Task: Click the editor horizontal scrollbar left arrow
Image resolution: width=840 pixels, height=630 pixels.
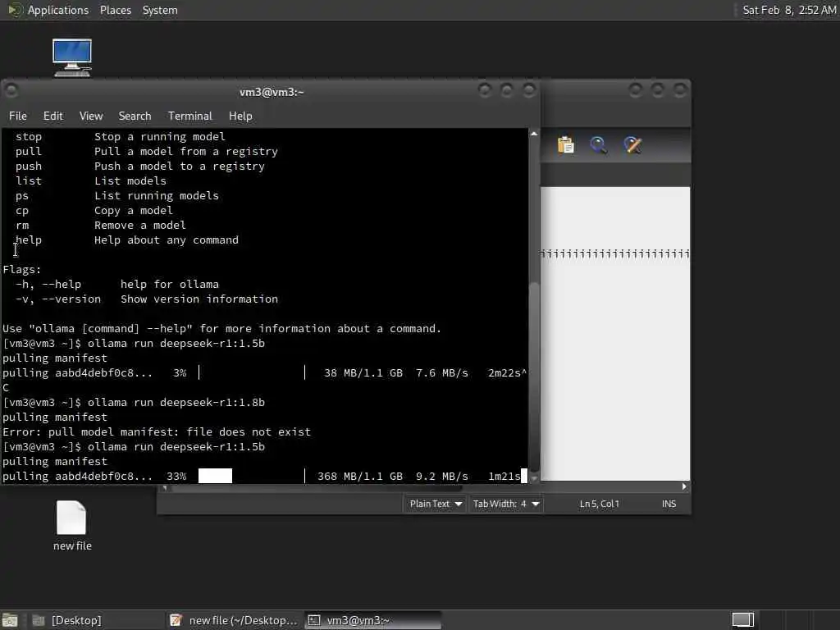Action: pos(164,487)
